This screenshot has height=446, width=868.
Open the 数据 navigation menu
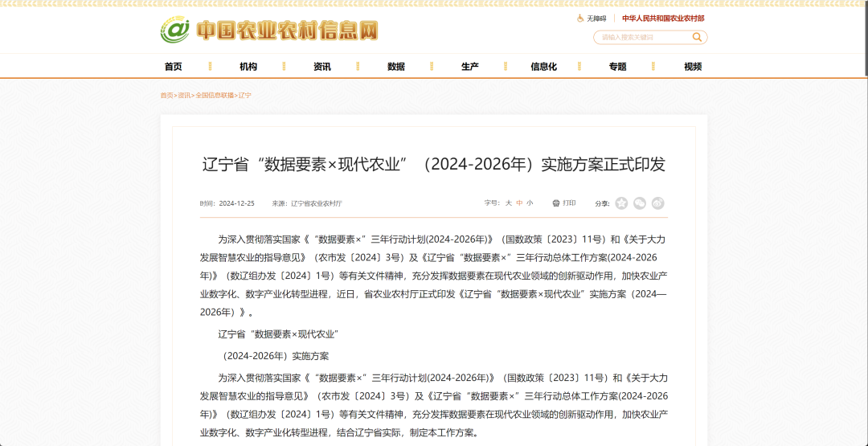pyautogui.click(x=395, y=67)
